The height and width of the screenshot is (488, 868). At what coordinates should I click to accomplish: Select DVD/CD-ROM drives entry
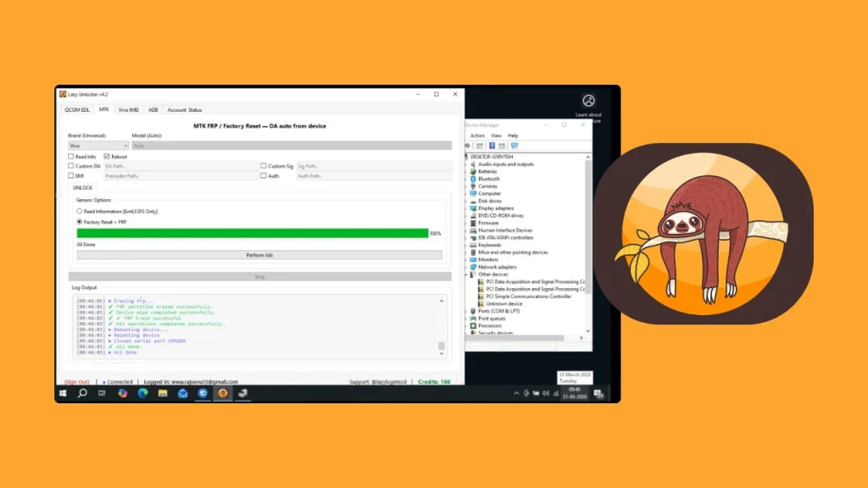click(x=501, y=216)
